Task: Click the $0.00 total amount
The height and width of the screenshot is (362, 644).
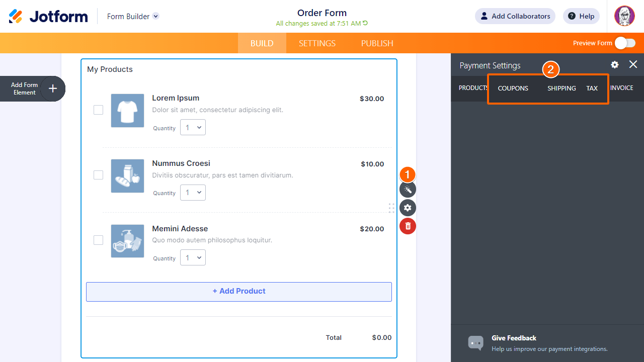Action: coord(382,338)
